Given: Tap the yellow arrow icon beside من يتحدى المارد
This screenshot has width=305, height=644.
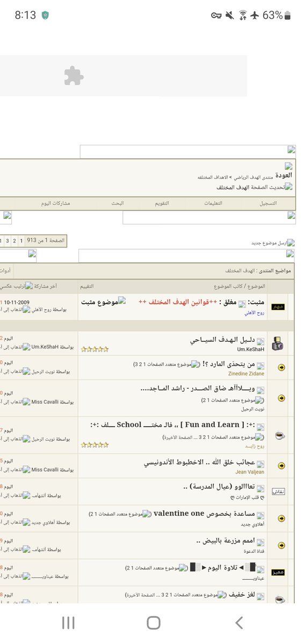Looking at the screenshot, I should click(x=281, y=368).
